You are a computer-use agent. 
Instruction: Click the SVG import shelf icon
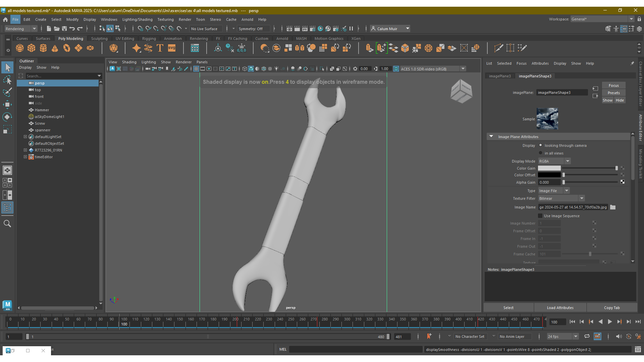(172, 48)
